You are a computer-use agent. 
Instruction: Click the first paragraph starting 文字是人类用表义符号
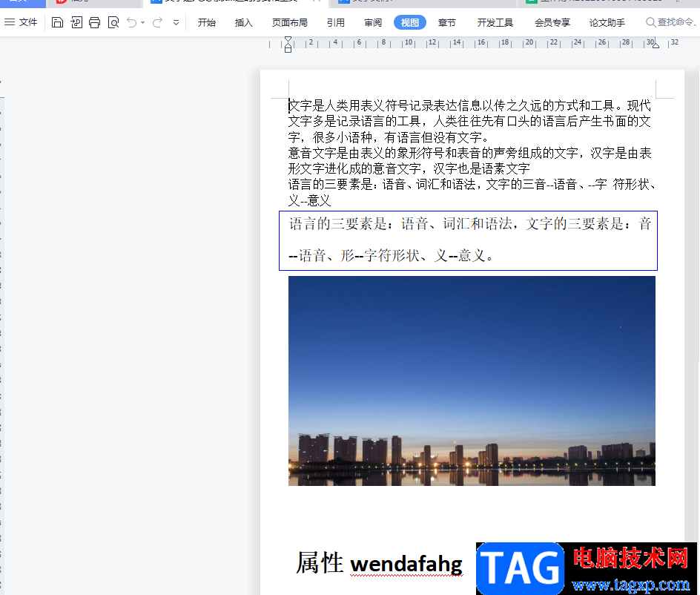pyautogui.click(x=469, y=106)
